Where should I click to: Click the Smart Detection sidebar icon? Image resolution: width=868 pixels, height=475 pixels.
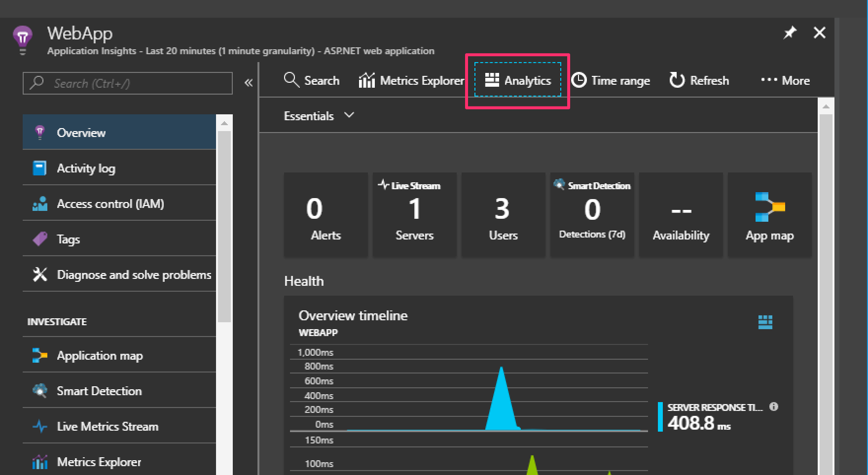[40, 391]
